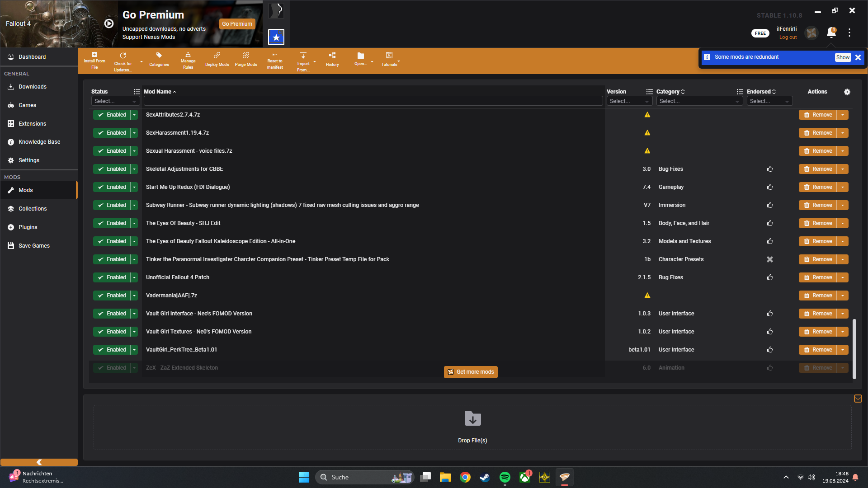Toggle Enabled for Unofficial Fallout 4 Patch
Image resolution: width=868 pixels, height=488 pixels.
(x=112, y=277)
